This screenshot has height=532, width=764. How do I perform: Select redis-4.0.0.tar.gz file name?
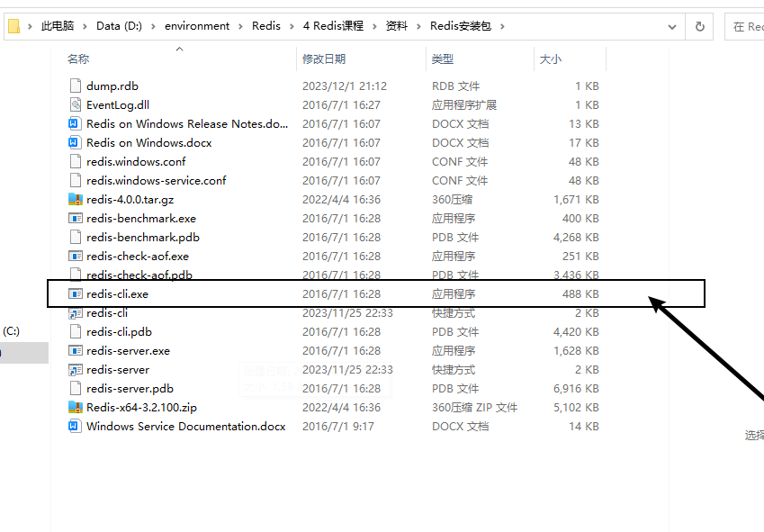click(x=130, y=199)
